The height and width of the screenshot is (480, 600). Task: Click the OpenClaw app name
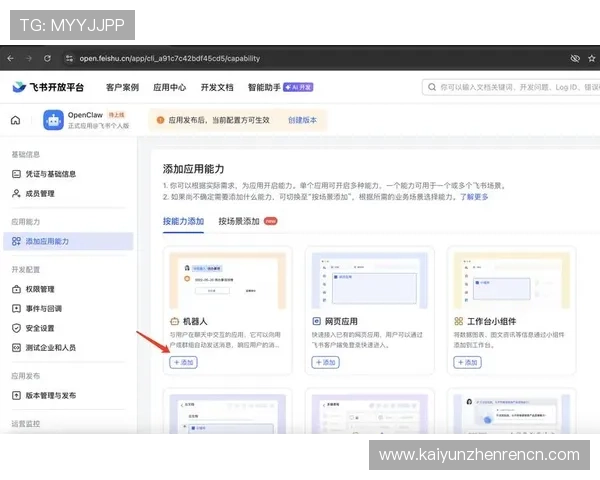[85, 115]
